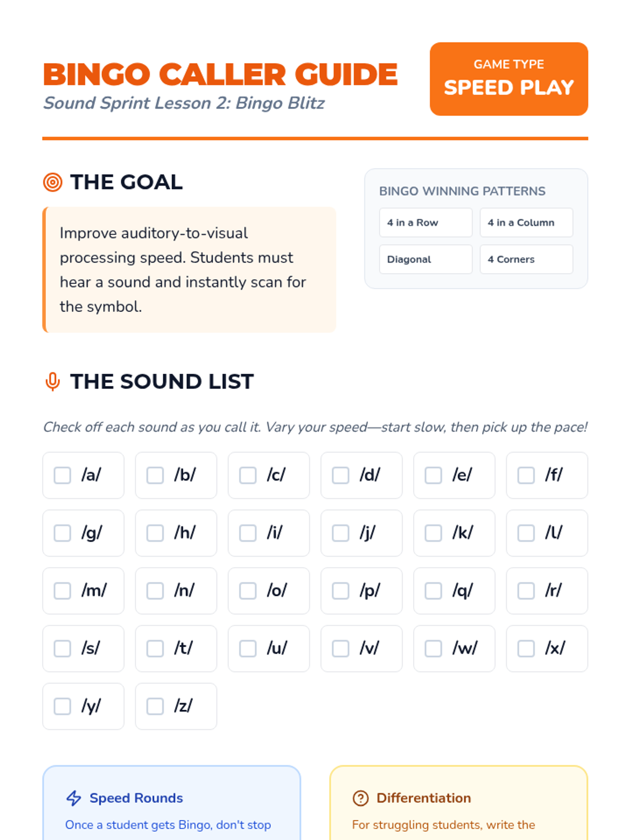Click the target icon beside The Goal
The image size is (630, 840).
[52, 182]
